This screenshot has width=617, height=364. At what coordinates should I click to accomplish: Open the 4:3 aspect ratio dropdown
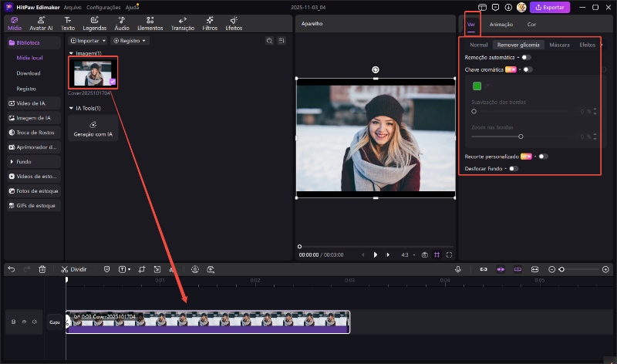[x=408, y=255]
